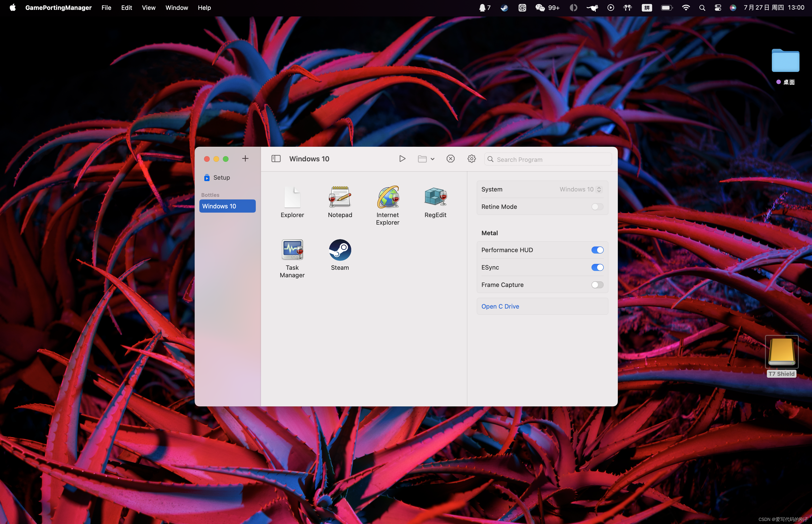The image size is (812, 524).
Task: Select the T7 Shield drive on desktop
Action: click(x=781, y=356)
